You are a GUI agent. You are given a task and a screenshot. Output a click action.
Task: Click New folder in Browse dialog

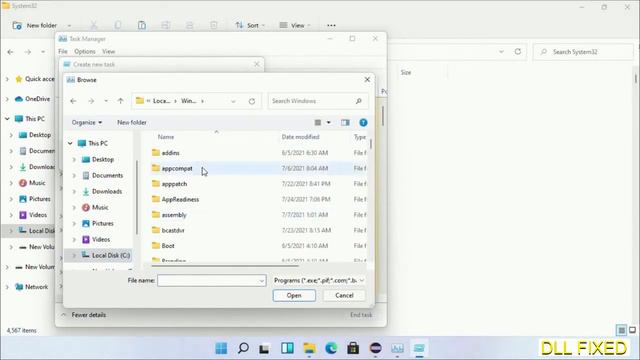click(x=132, y=122)
